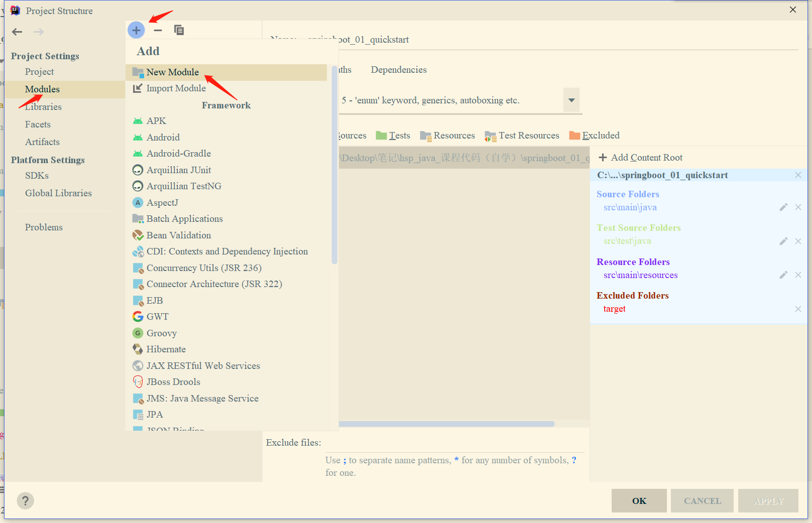
Task: Click the Copy module icon
Action: click(x=179, y=30)
